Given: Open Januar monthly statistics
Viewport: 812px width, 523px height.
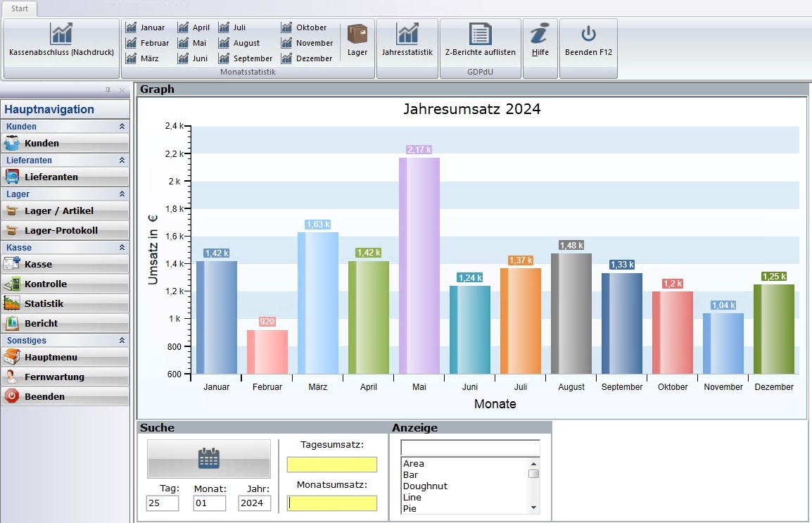Looking at the screenshot, I should (x=146, y=27).
